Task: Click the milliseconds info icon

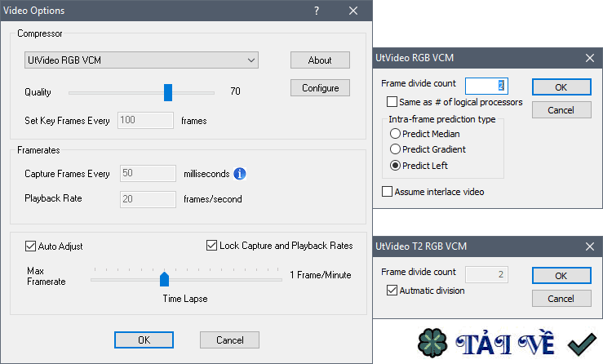Action: (240, 174)
